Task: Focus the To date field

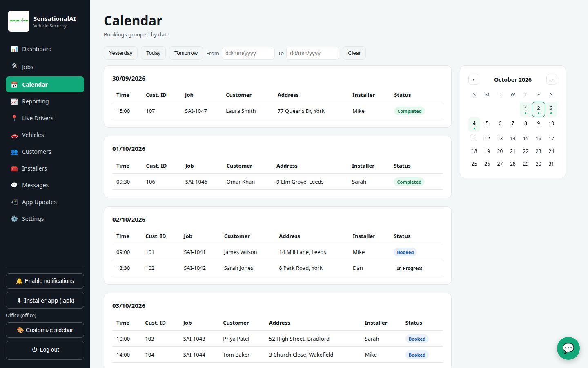Action: [313, 53]
